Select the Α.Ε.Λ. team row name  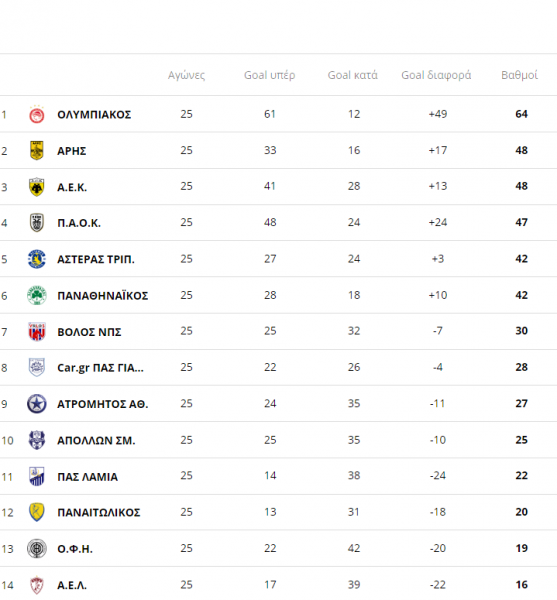72,585
